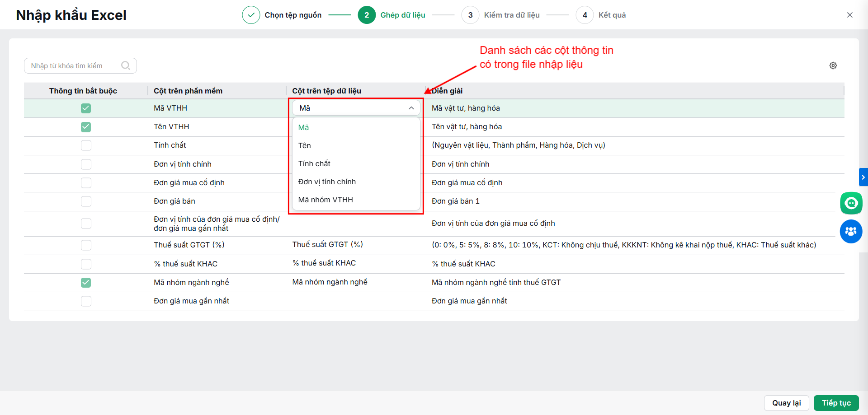Open % thuế suất KHAC file column cell
This screenshot has width=868, height=415.
[356, 263]
